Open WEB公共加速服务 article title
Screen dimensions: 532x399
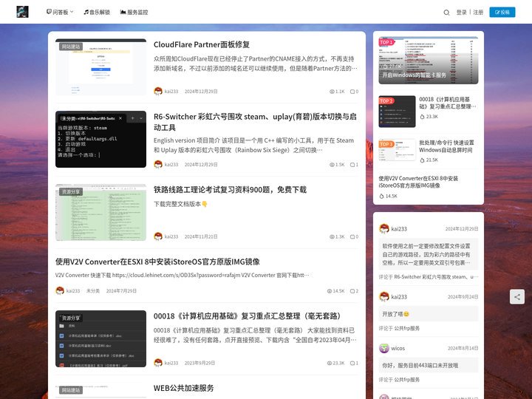(x=183, y=388)
